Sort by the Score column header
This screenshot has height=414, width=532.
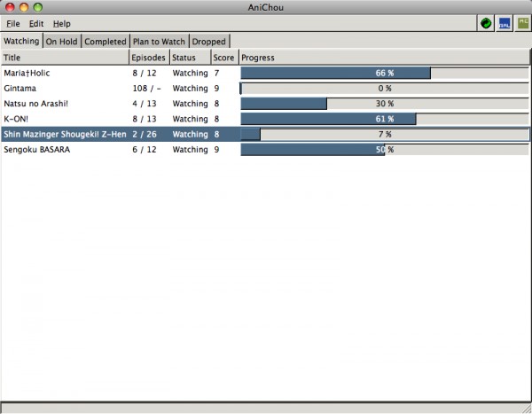click(x=225, y=58)
